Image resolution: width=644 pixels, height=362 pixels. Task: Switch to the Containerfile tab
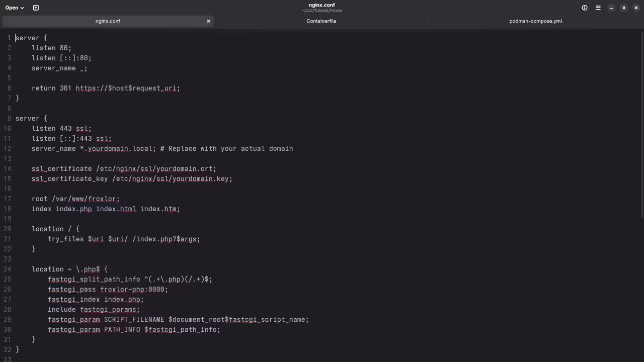[x=321, y=21]
